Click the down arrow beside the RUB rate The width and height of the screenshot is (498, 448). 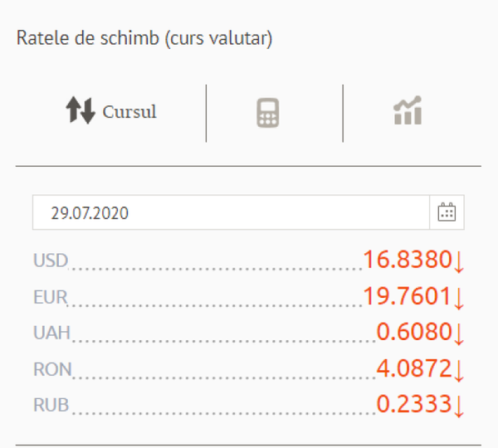(459, 407)
